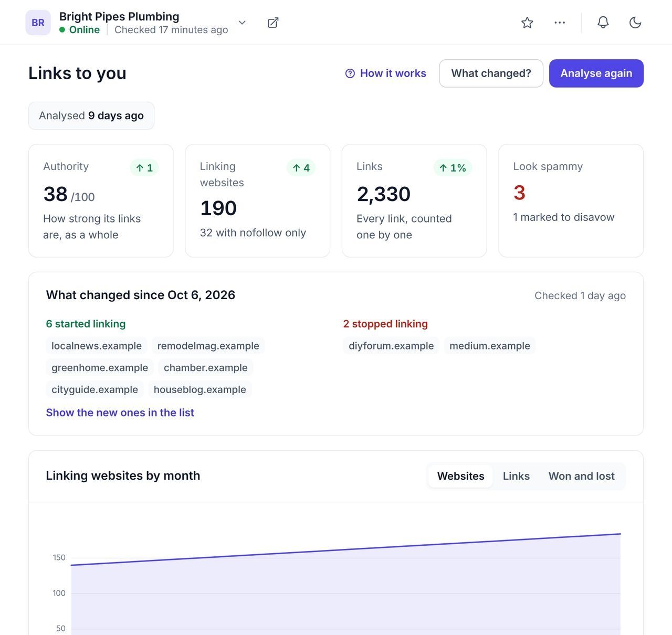The width and height of the screenshot is (672, 635).
Task: Click the BR site avatar badge
Action: [38, 23]
